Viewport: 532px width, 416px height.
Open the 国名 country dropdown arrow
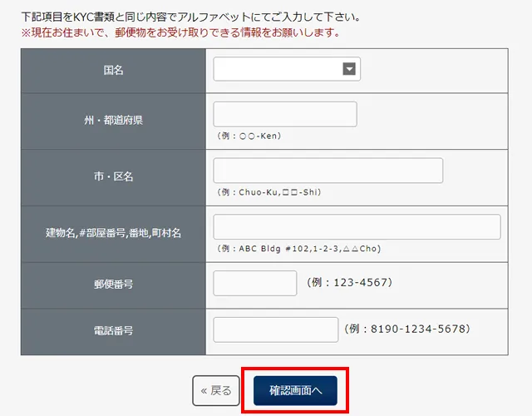pos(350,69)
